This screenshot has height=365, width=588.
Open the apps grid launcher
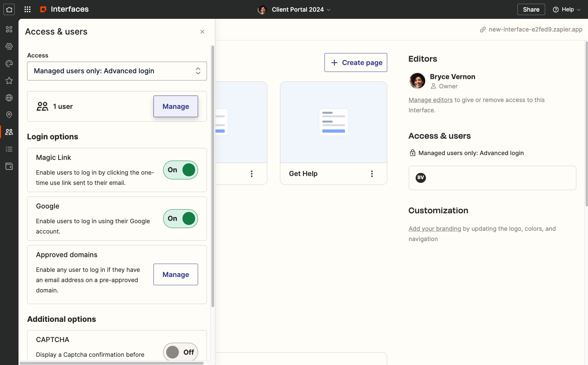tap(28, 10)
